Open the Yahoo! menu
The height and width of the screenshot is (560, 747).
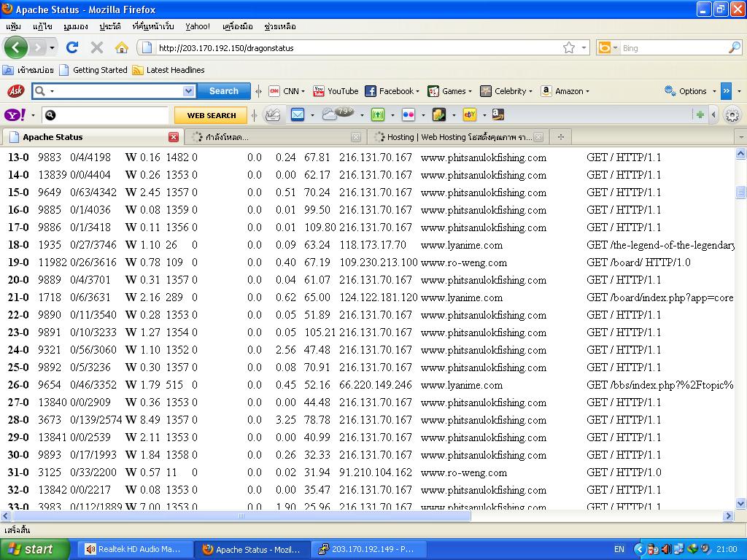(198, 26)
